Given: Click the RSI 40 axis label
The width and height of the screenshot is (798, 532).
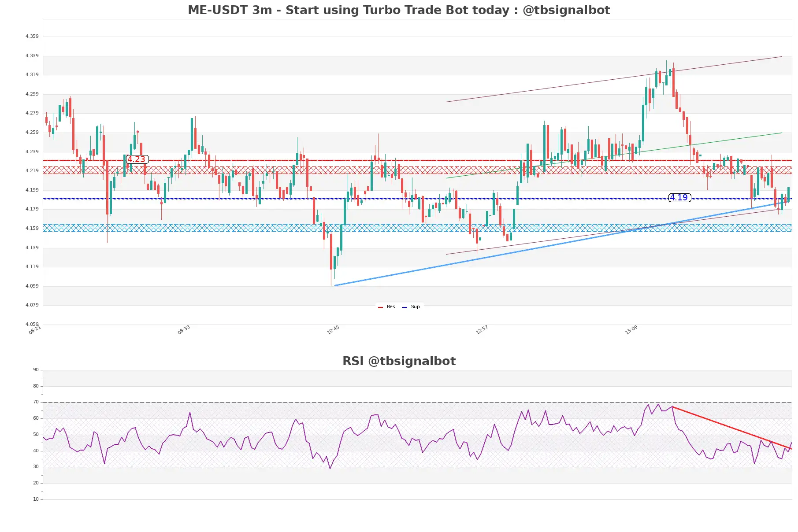Looking at the screenshot, I should [x=36, y=451].
